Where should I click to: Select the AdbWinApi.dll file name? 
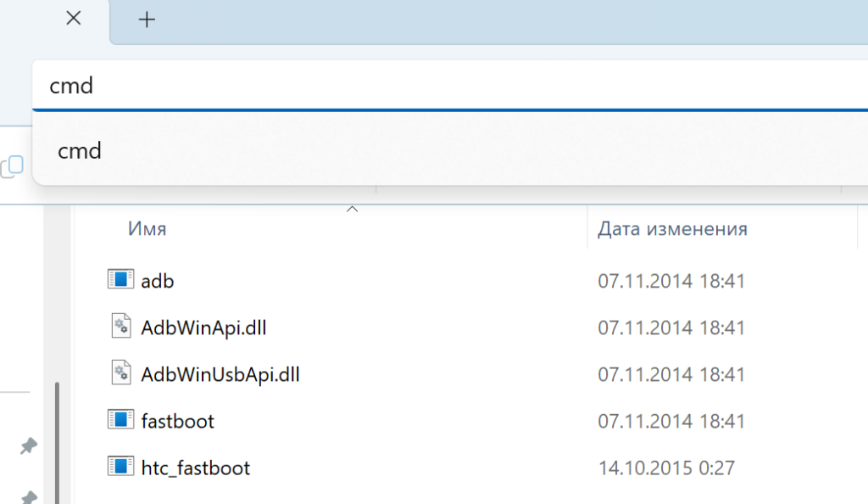tap(203, 328)
